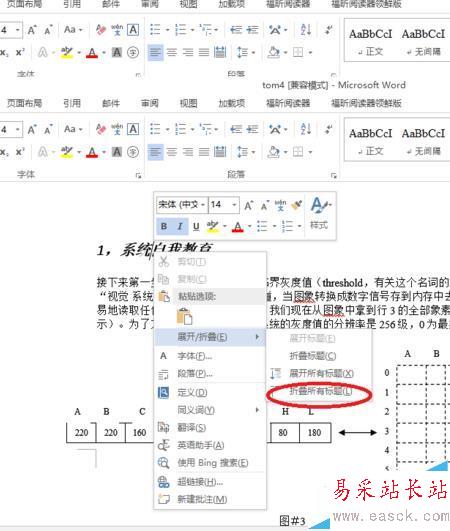Open 段落(P)... from the context menu

(x=195, y=374)
